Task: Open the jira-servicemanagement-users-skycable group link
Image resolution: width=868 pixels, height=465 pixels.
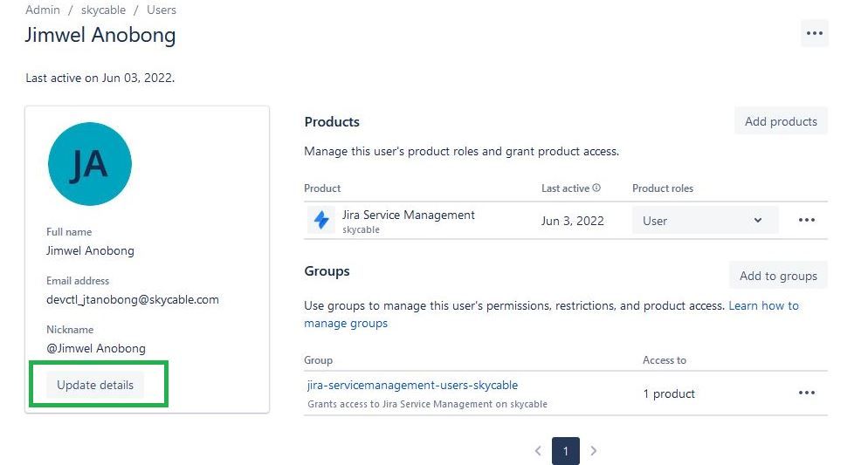Action: click(412, 385)
